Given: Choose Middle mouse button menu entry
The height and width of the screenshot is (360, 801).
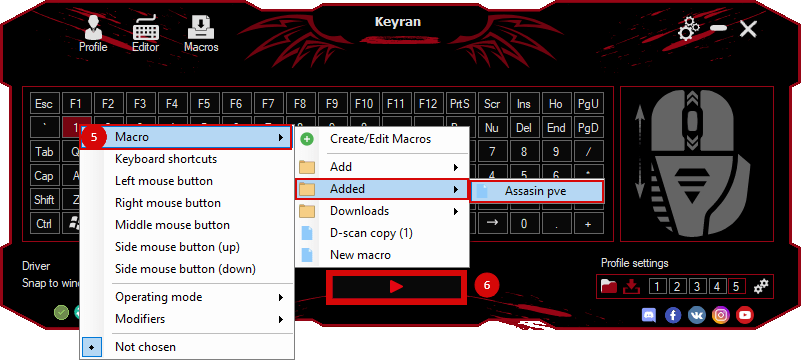Looking at the screenshot, I should click(187, 225).
